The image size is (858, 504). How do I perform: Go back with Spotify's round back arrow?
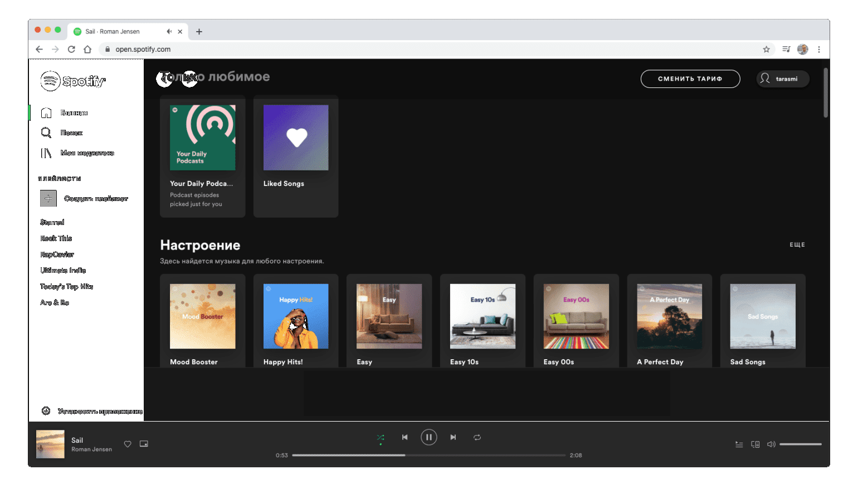[x=164, y=79]
